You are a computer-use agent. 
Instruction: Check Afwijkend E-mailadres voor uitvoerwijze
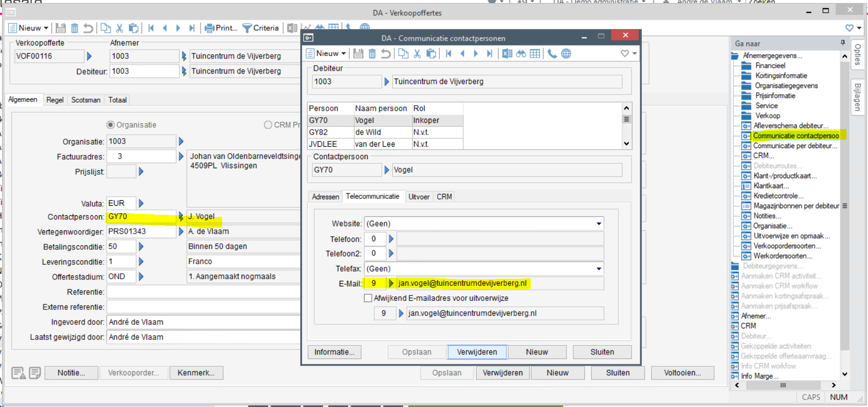pyautogui.click(x=368, y=298)
